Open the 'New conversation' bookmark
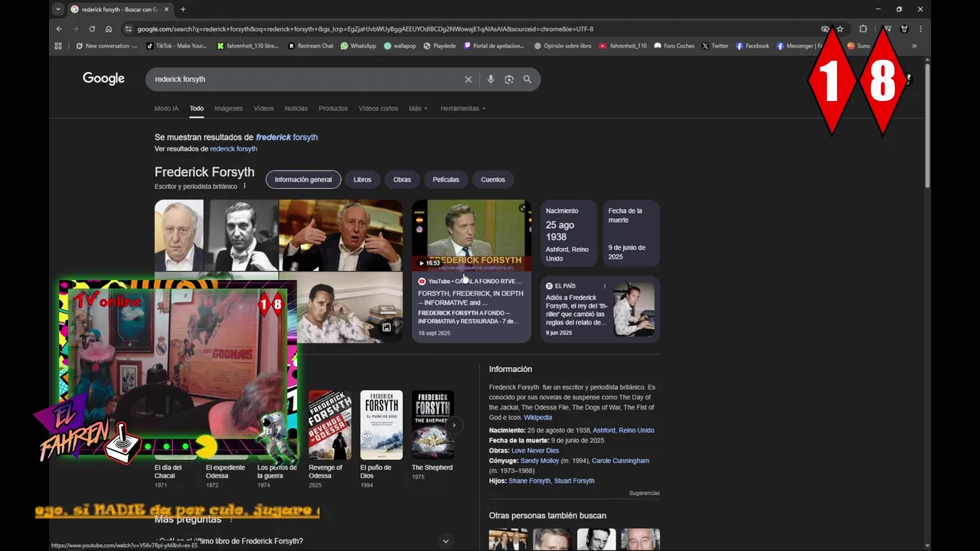 pos(106,46)
